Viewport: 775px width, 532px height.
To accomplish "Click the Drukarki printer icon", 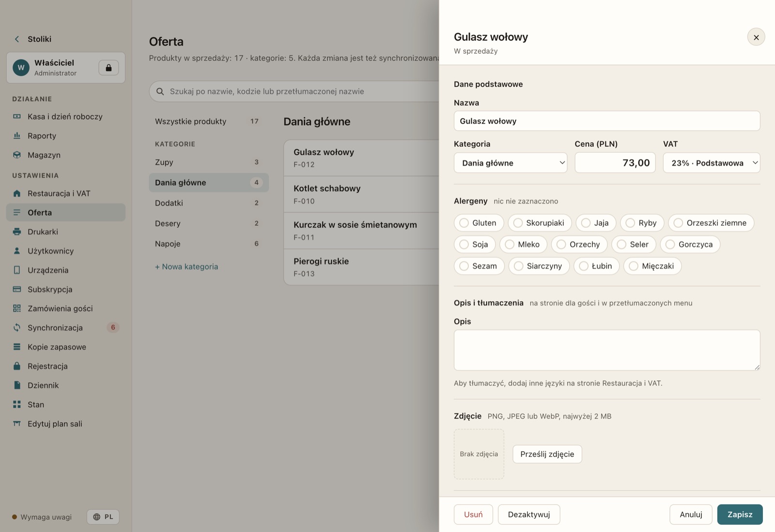I will [17, 232].
